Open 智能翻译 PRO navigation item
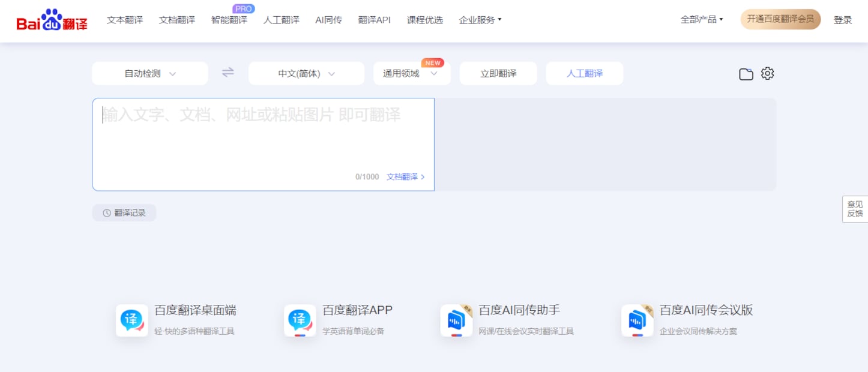The image size is (868, 372). click(x=229, y=20)
